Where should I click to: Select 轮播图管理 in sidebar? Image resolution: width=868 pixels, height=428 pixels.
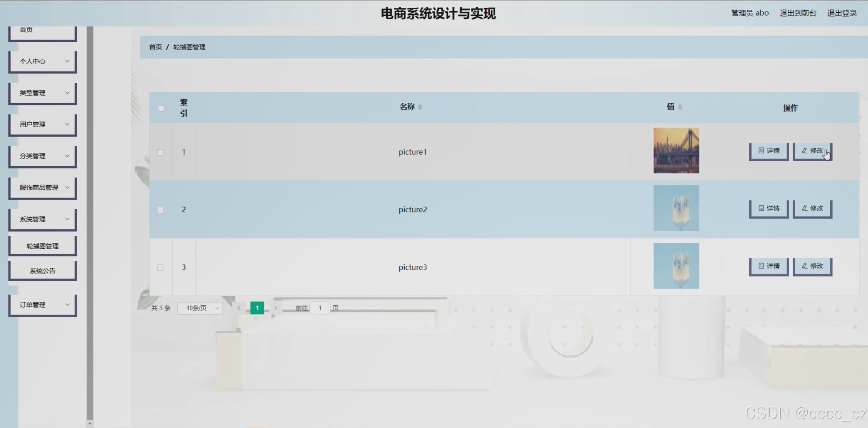pyautogui.click(x=43, y=246)
